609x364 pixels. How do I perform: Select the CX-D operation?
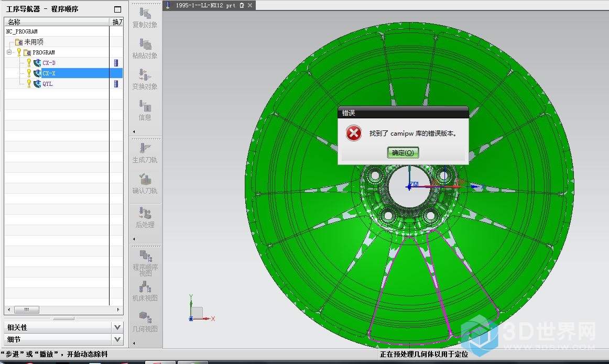49,63
